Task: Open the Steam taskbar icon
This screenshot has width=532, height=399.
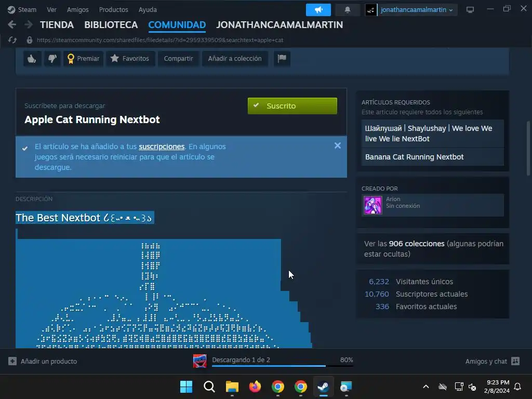Action: point(323,387)
